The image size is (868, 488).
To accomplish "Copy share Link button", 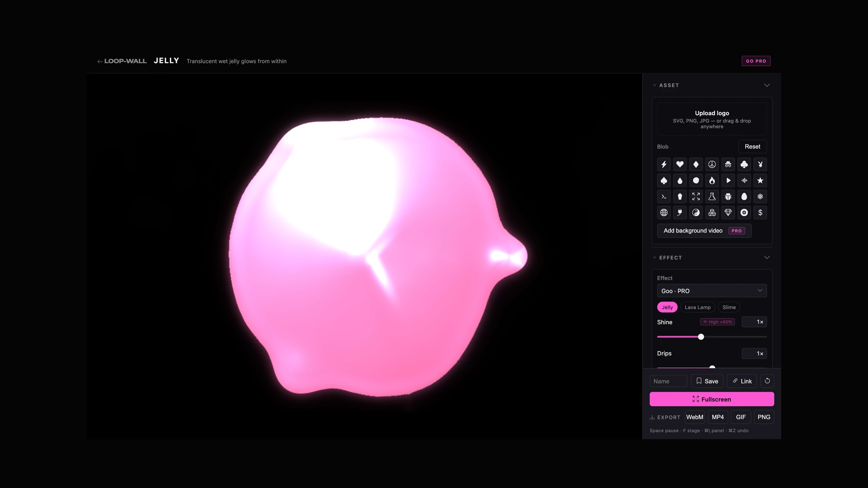I will click(742, 381).
